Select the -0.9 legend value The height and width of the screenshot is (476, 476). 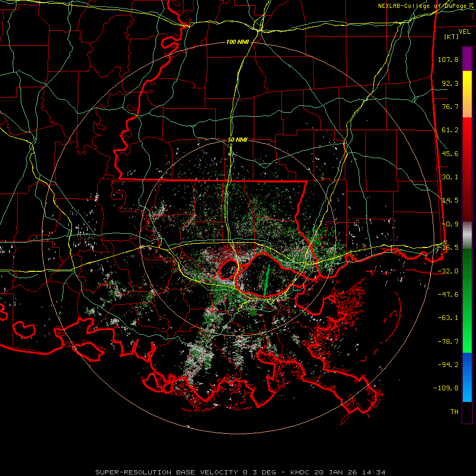[450, 224]
